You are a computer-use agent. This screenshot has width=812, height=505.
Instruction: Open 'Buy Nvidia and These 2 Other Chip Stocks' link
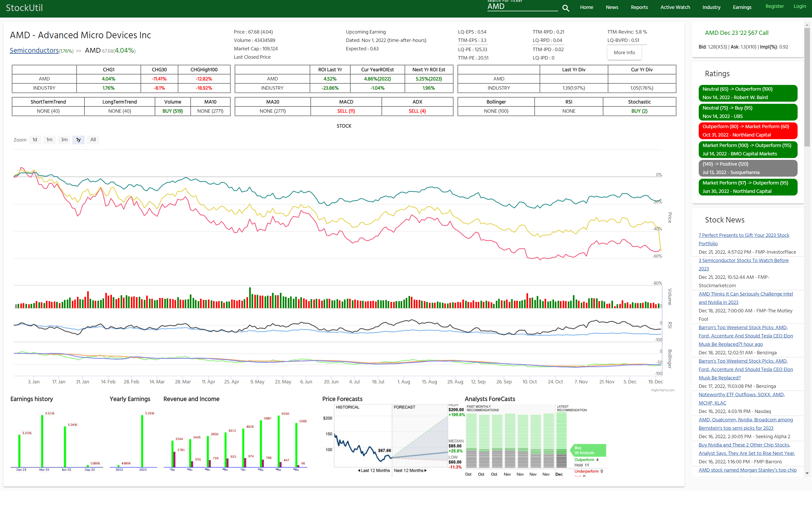point(746,449)
